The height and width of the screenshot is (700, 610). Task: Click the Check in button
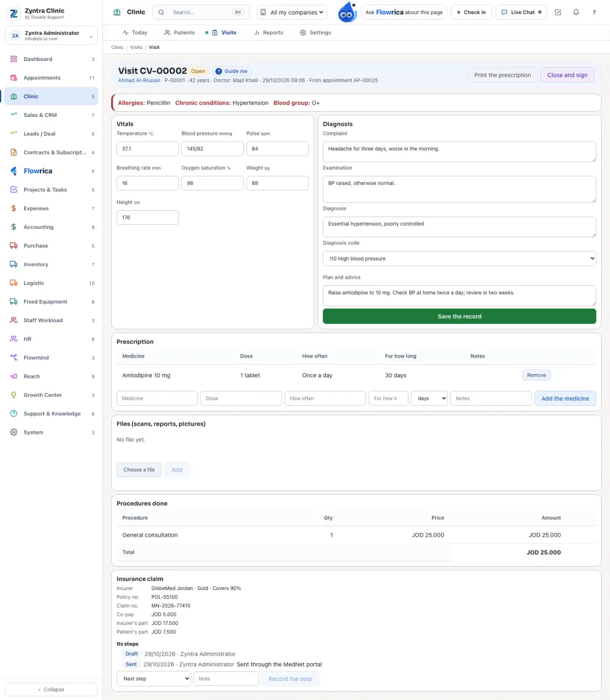tap(471, 12)
